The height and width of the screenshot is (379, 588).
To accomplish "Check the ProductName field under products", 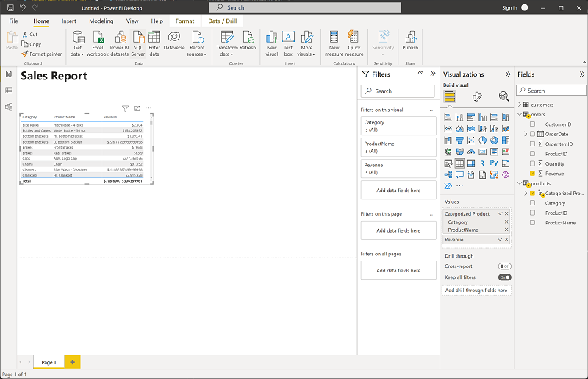I will click(x=532, y=222).
